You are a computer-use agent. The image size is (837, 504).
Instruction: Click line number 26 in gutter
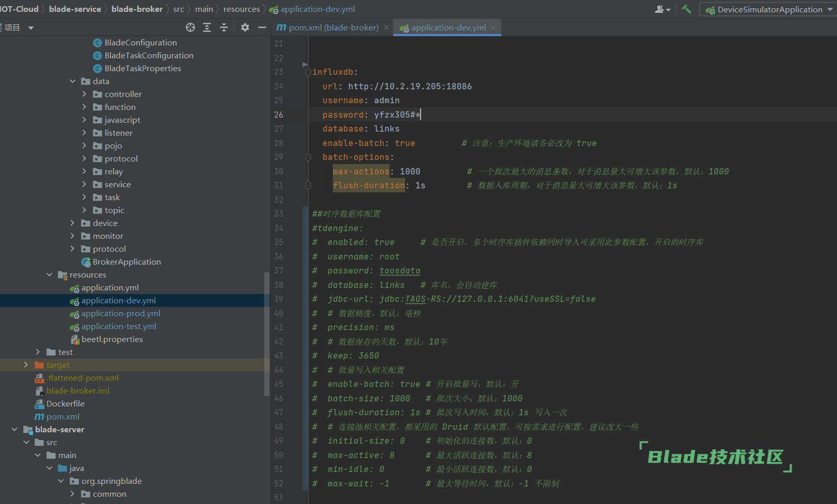[x=279, y=115]
